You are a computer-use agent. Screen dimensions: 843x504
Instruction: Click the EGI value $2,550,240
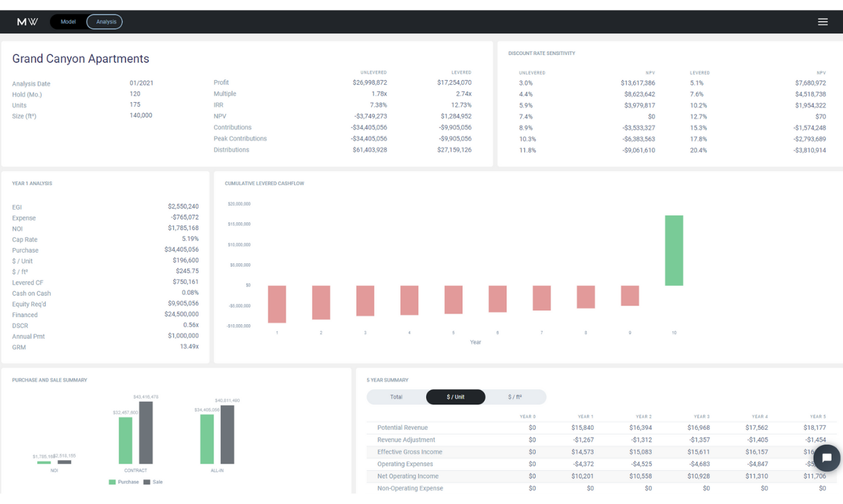point(183,206)
